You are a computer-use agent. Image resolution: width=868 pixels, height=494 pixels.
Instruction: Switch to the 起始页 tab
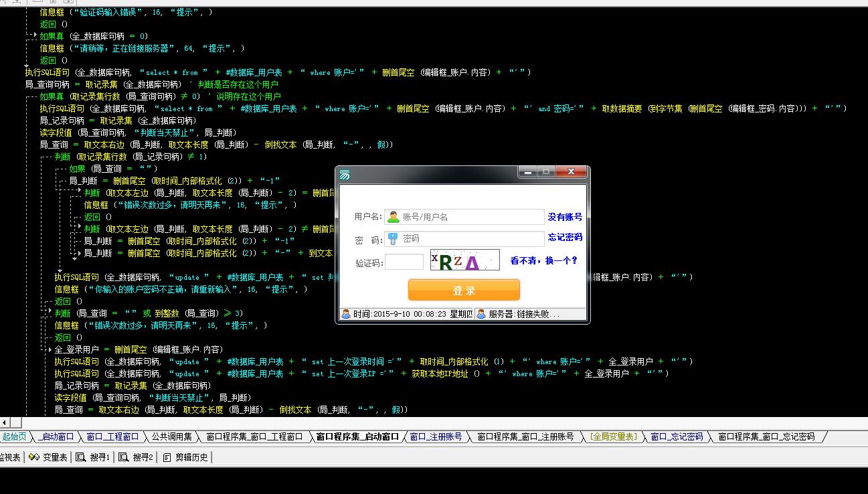pos(14,436)
